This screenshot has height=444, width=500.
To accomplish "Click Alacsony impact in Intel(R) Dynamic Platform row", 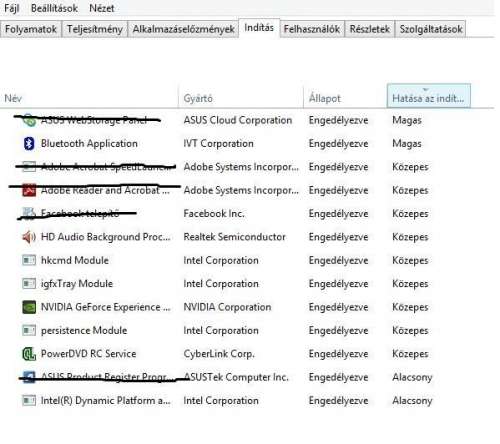I will [412, 400].
